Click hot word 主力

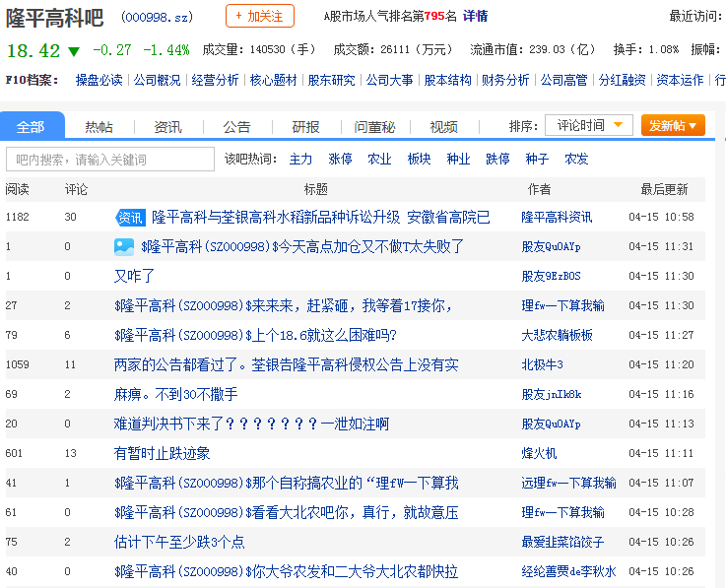coord(300,160)
